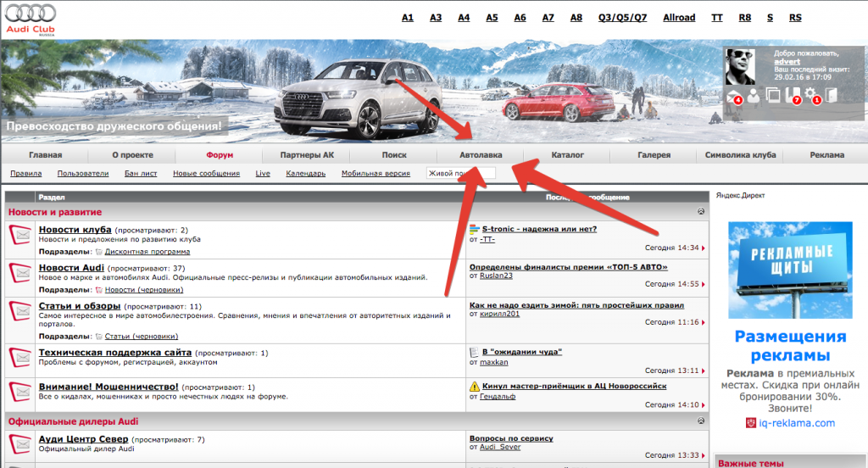The height and width of the screenshot is (468, 868).
Task: Click subforum icon before Новости (черновики)
Action: [x=99, y=290]
